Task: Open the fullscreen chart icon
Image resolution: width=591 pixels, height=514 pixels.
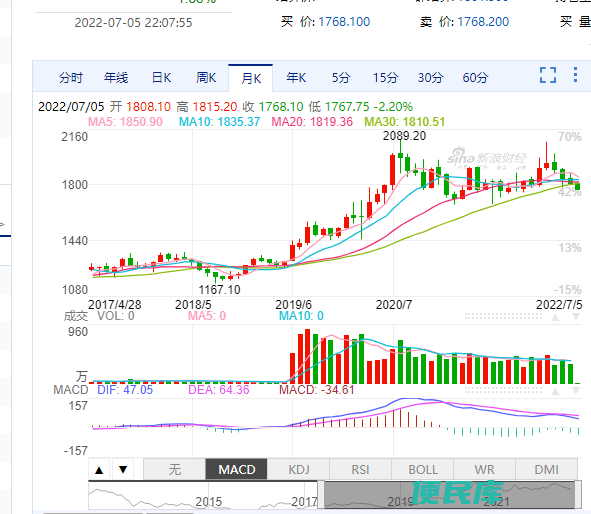Action: pos(548,75)
